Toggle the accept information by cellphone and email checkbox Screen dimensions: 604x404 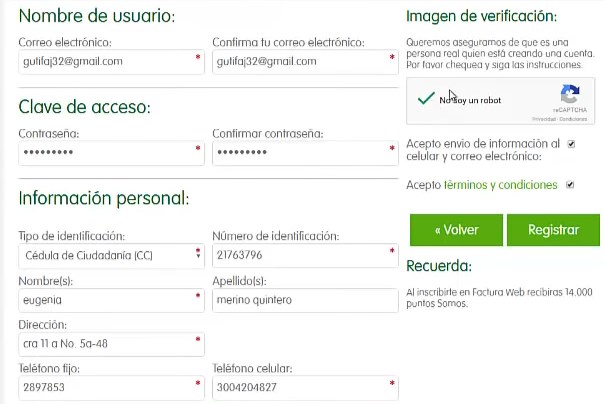click(571, 144)
